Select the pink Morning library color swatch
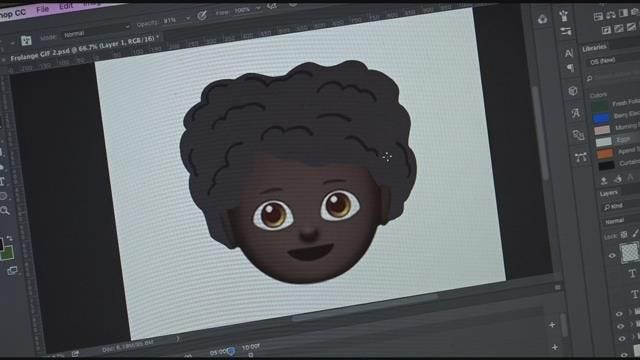Screen dimensions: 640x360 coord(602,130)
